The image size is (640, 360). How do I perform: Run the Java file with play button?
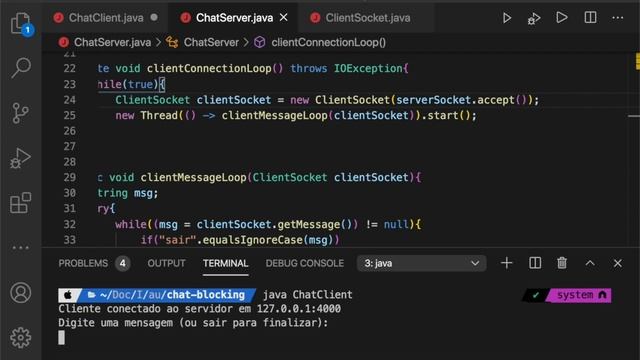click(x=507, y=18)
